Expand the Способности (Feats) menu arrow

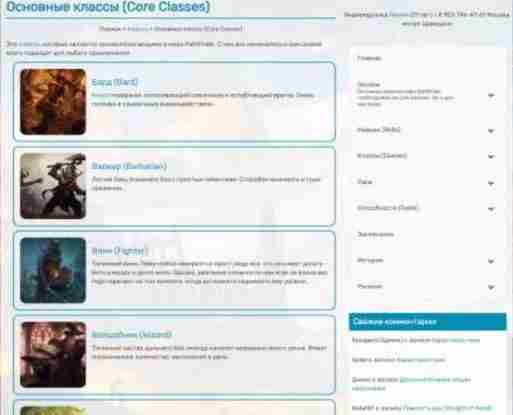491,209
